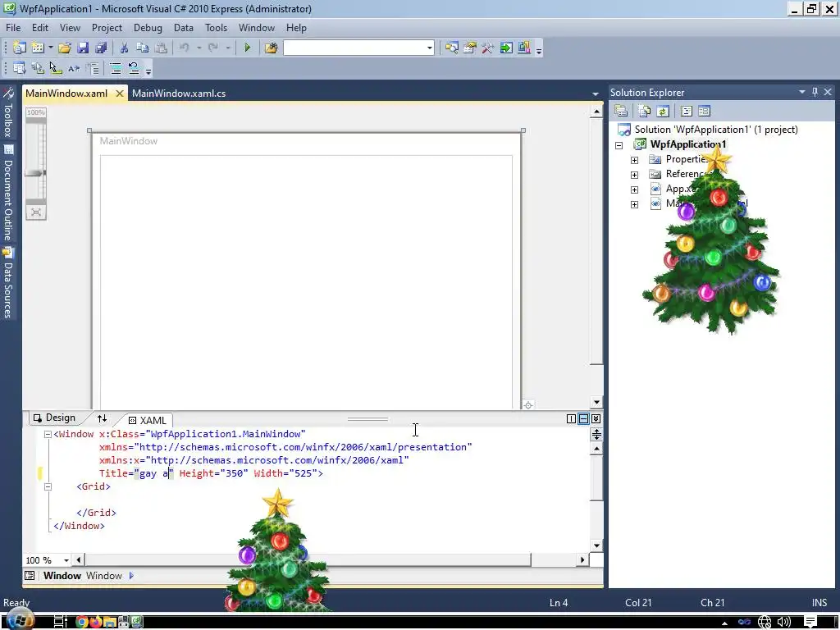Screen dimensions: 840x630
Task: Click the designer Fit All zoom button
Action: (x=36, y=212)
